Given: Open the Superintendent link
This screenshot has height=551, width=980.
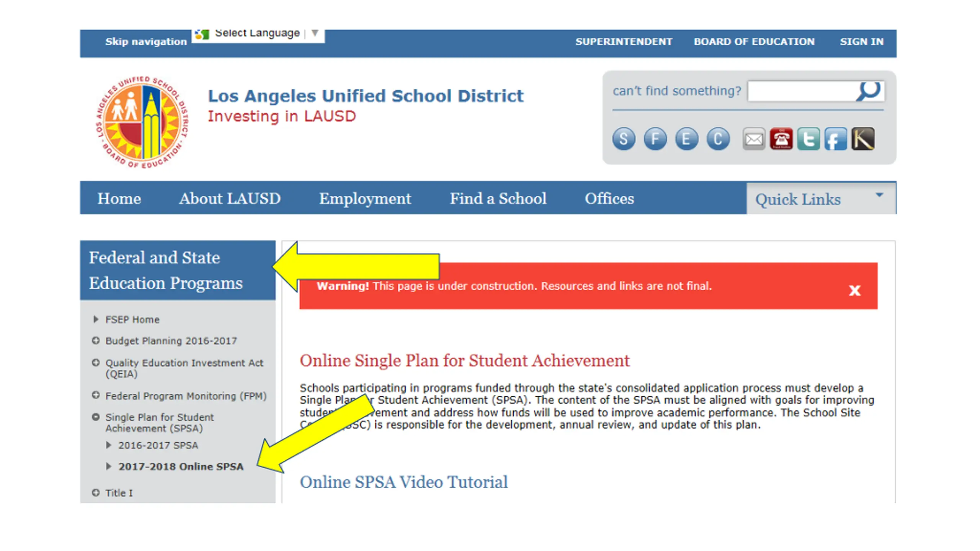Looking at the screenshot, I should (624, 42).
